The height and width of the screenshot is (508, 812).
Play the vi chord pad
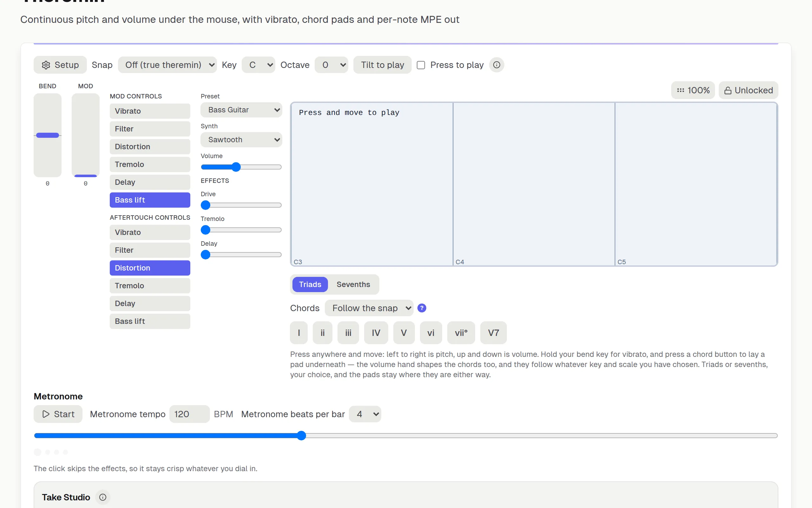(431, 333)
